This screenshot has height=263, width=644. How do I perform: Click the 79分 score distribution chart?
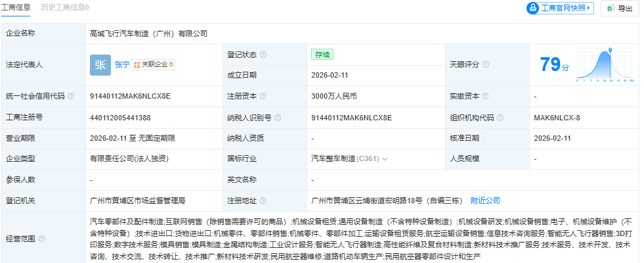coord(605,66)
